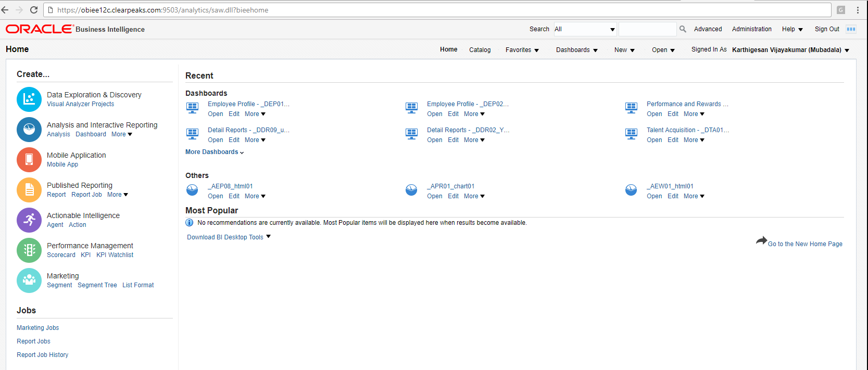Click the Actionable Intelligence running-figure icon
868x370 pixels.
(x=29, y=220)
